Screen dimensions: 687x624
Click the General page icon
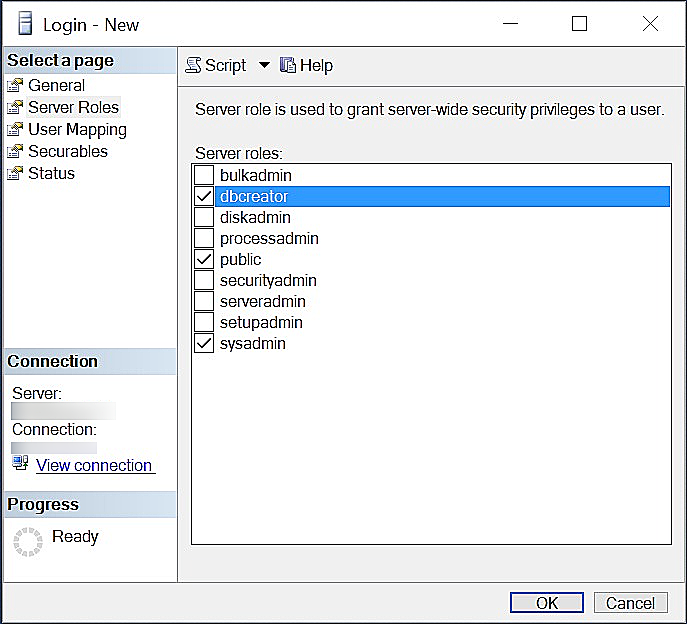[15, 86]
